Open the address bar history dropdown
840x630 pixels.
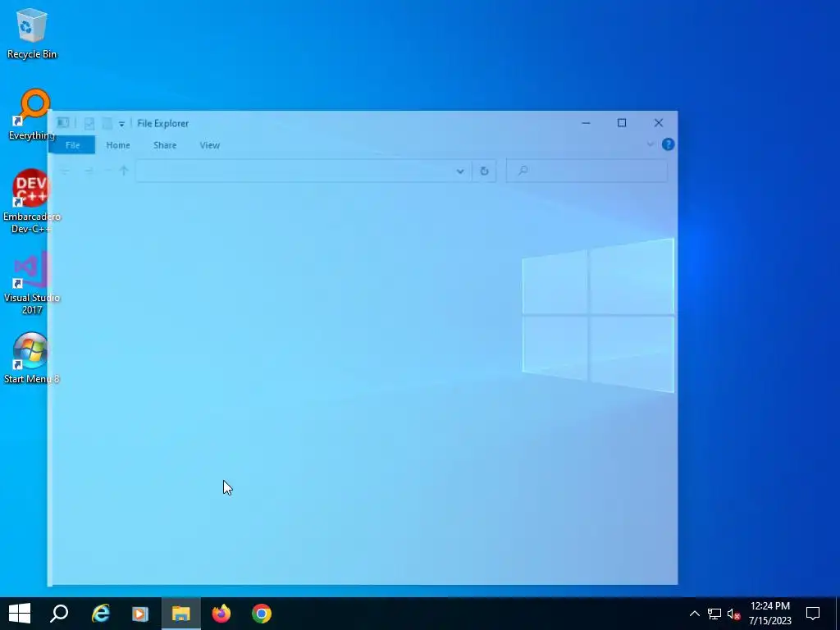pos(460,171)
